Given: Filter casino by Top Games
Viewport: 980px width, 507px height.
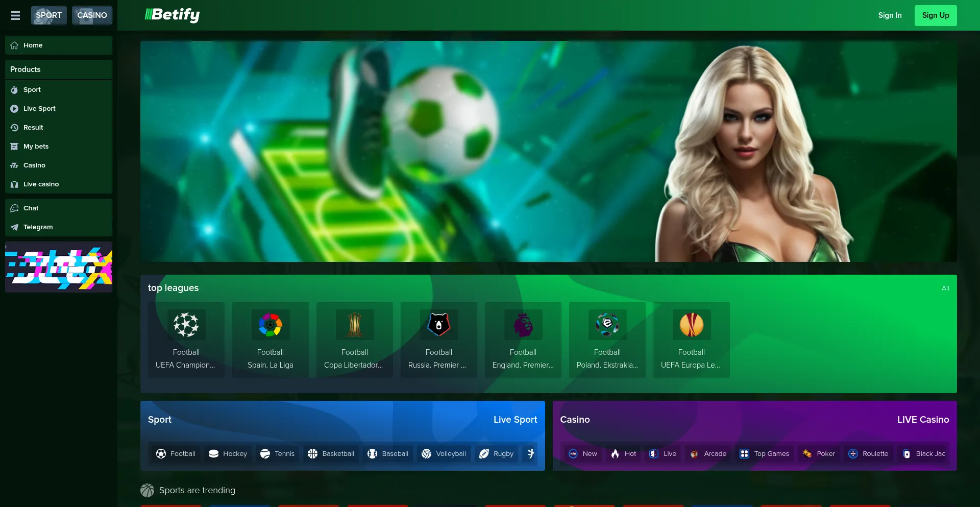Looking at the screenshot, I should point(765,453).
